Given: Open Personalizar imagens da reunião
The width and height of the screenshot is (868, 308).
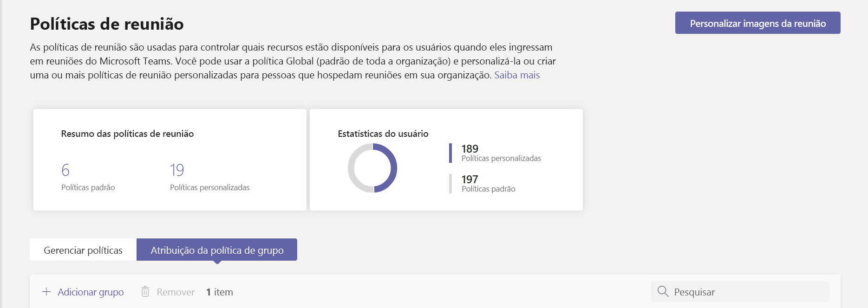Looking at the screenshot, I should [x=757, y=23].
